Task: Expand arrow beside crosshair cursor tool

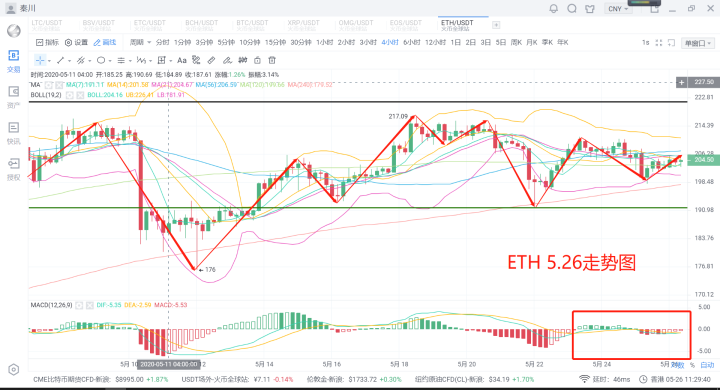Action: click(49, 61)
